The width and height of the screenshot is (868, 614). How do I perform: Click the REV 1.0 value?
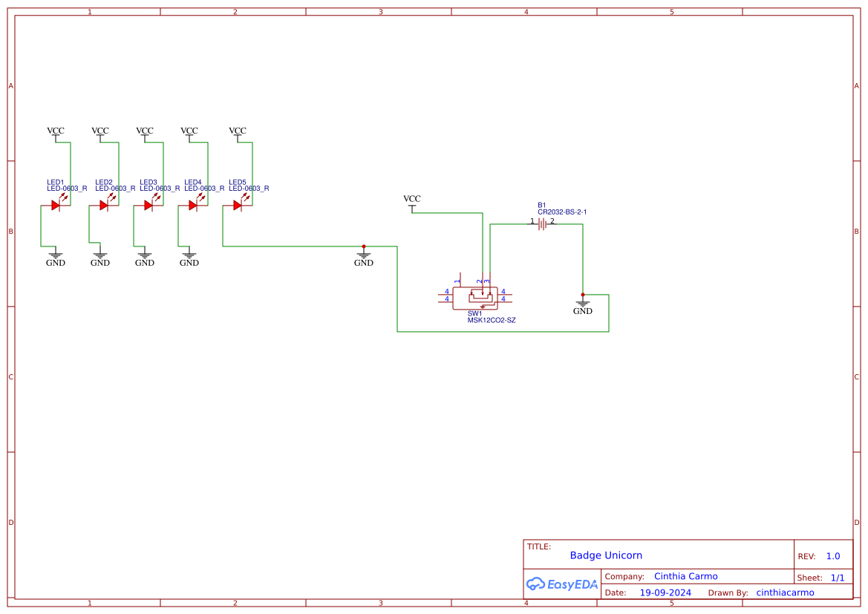(x=833, y=556)
